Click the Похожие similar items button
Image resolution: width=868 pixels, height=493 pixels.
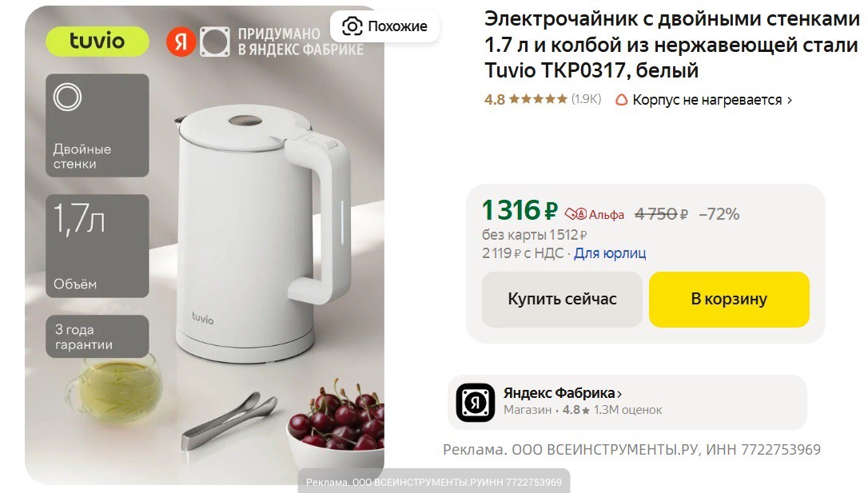coord(384,26)
